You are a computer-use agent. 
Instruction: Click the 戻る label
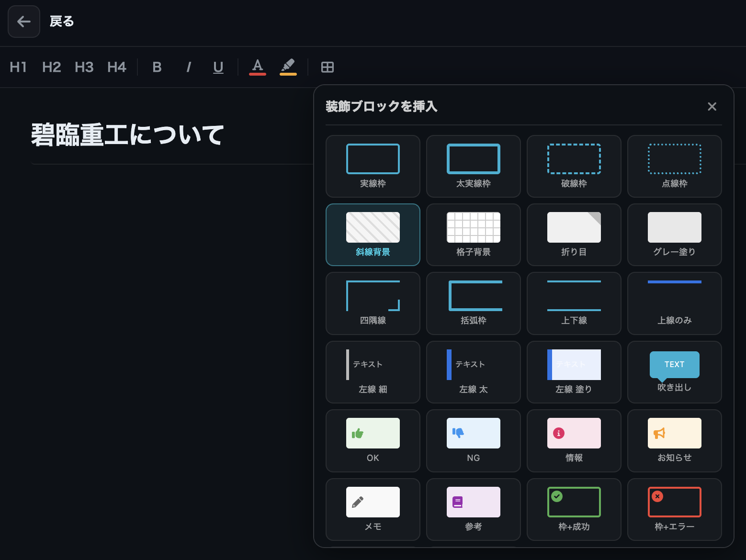[x=62, y=22]
